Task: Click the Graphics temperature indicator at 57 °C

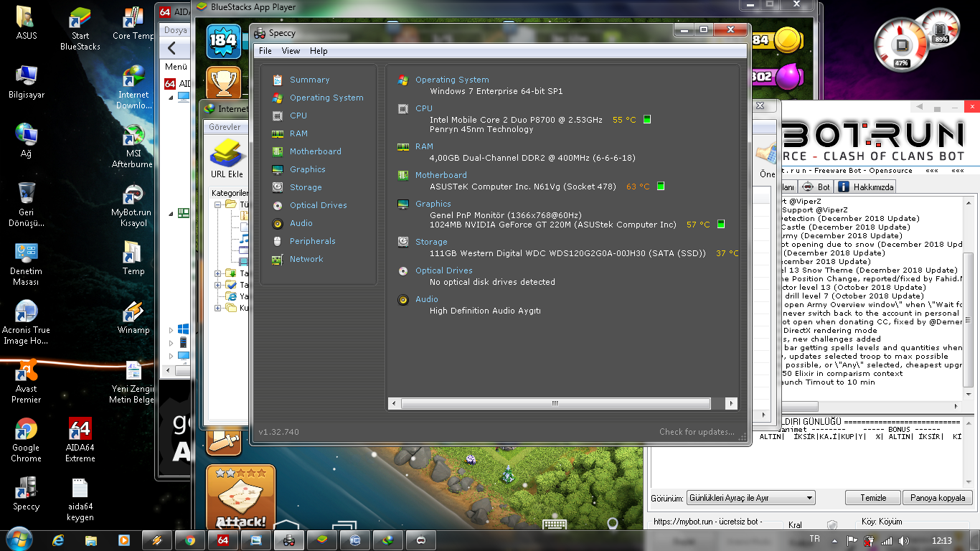Action: tap(721, 225)
